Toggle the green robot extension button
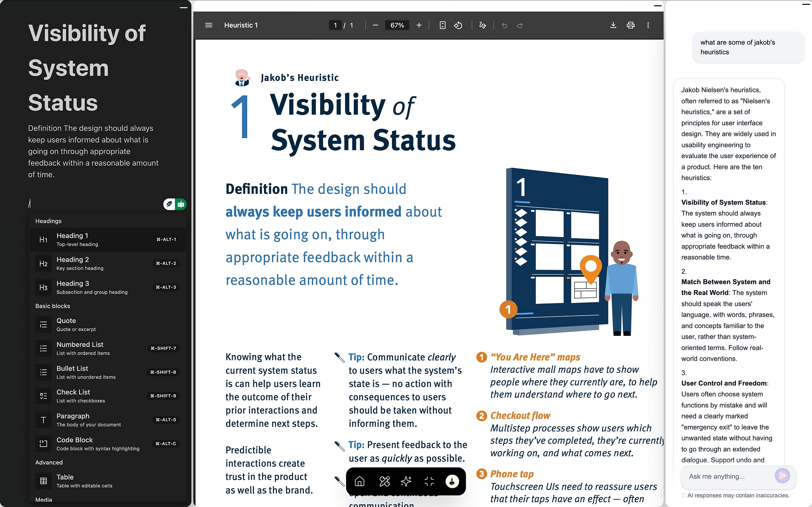This screenshot has height=507, width=812. coord(181,204)
